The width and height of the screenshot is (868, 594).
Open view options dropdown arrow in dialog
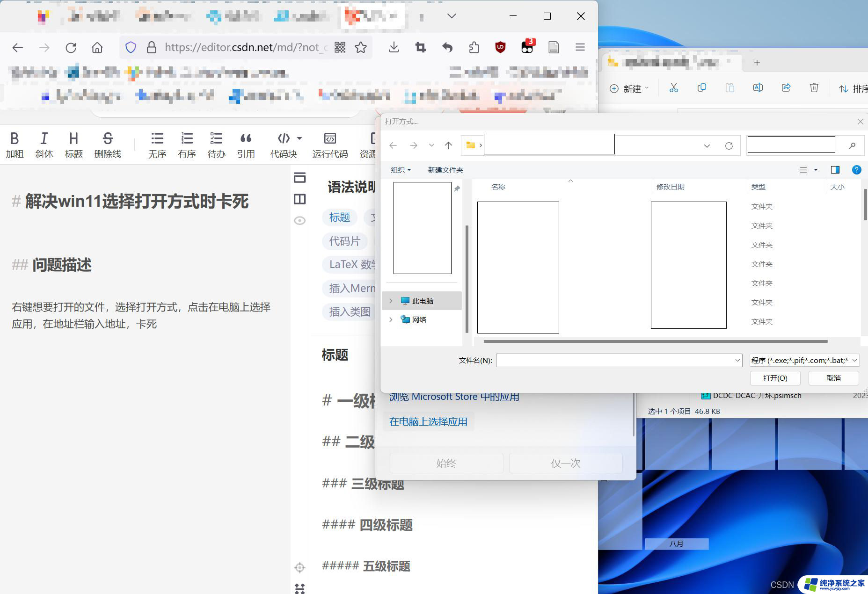pyautogui.click(x=816, y=170)
